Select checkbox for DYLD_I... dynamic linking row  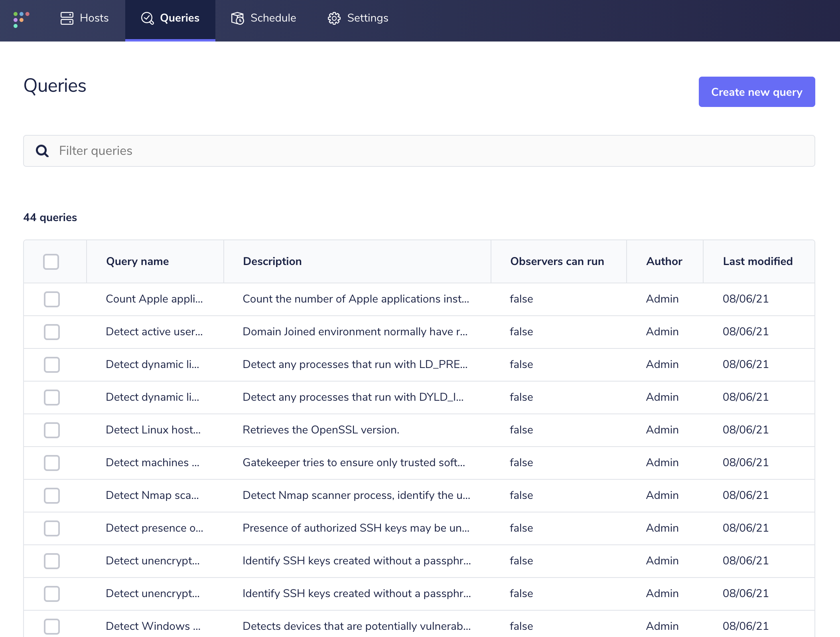(x=52, y=398)
